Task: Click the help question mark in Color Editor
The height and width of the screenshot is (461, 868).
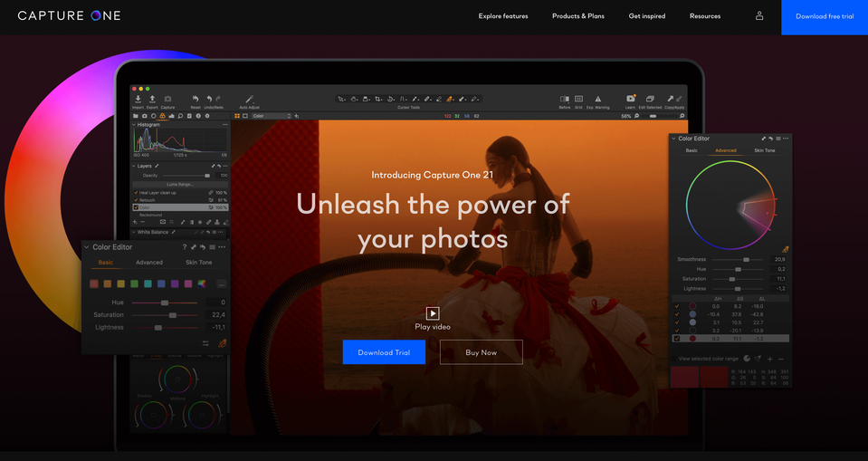Action: tap(185, 247)
